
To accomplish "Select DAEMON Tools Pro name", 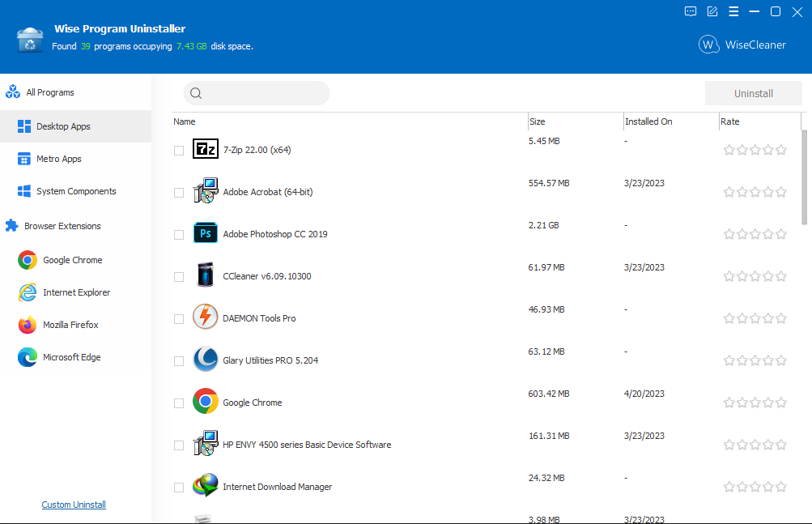I will pos(259,318).
